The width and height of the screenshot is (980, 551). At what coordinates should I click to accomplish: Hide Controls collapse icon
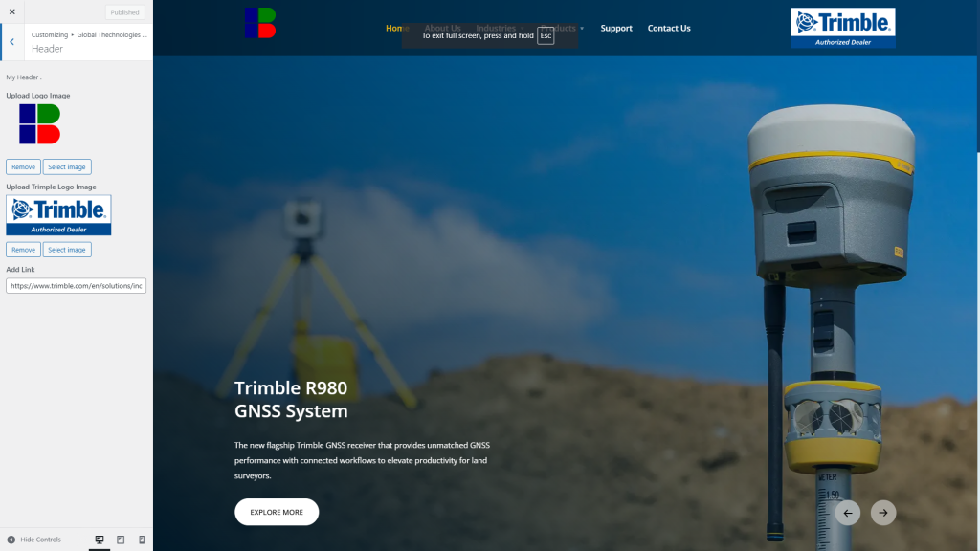click(11, 540)
